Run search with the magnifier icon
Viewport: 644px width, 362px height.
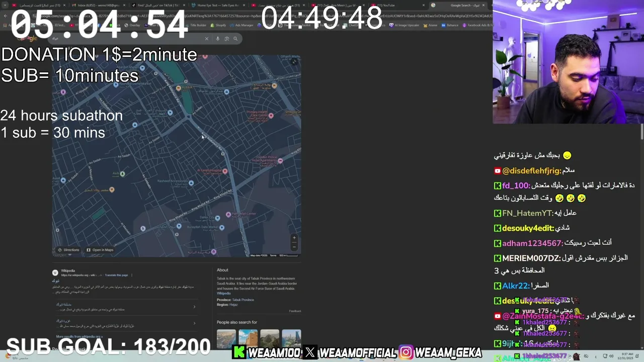(235, 39)
